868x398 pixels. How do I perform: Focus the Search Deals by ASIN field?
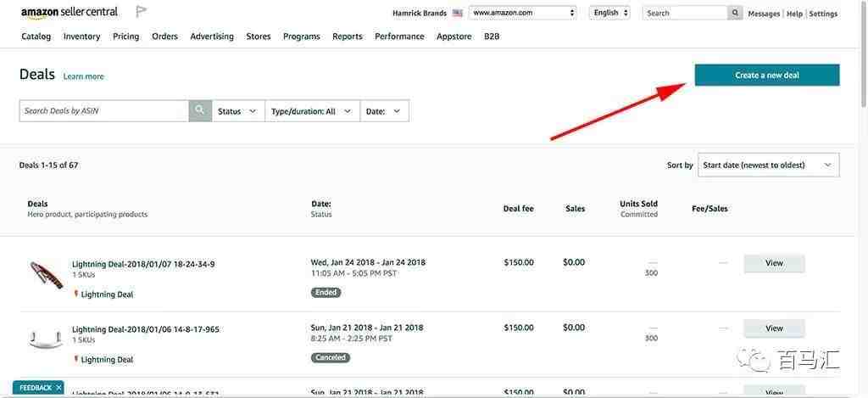(104, 111)
